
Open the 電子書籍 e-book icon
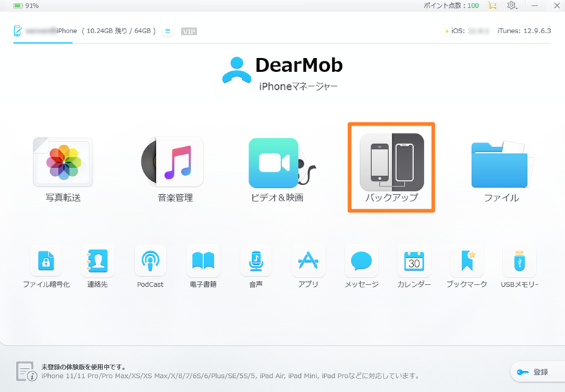[x=203, y=261]
